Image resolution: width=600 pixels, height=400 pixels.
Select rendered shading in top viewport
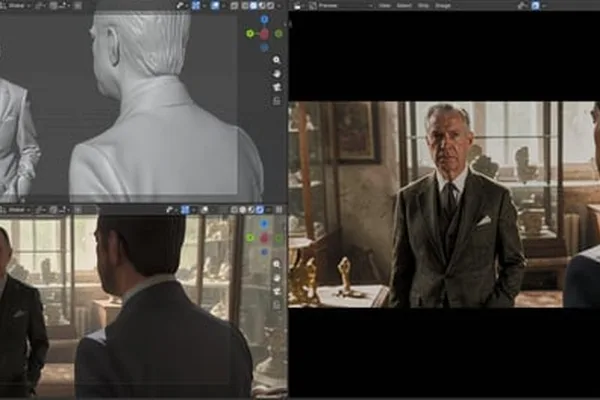(x=271, y=6)
